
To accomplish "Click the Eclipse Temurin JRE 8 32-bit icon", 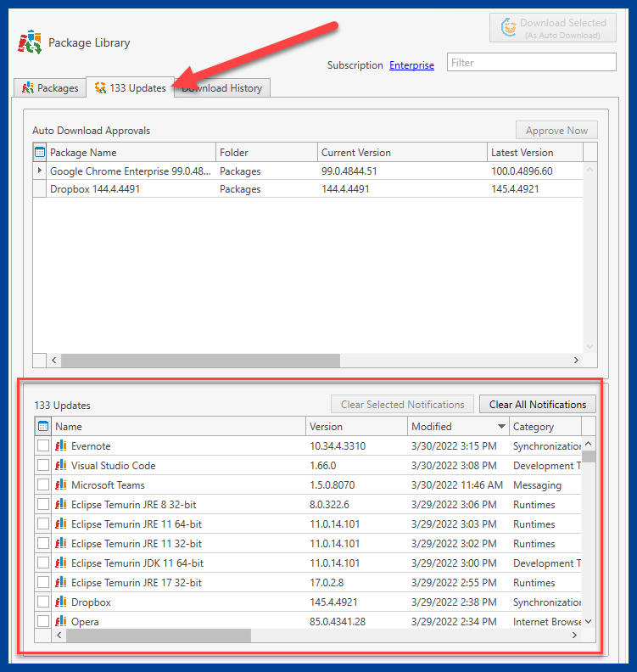I will [61, 505].
